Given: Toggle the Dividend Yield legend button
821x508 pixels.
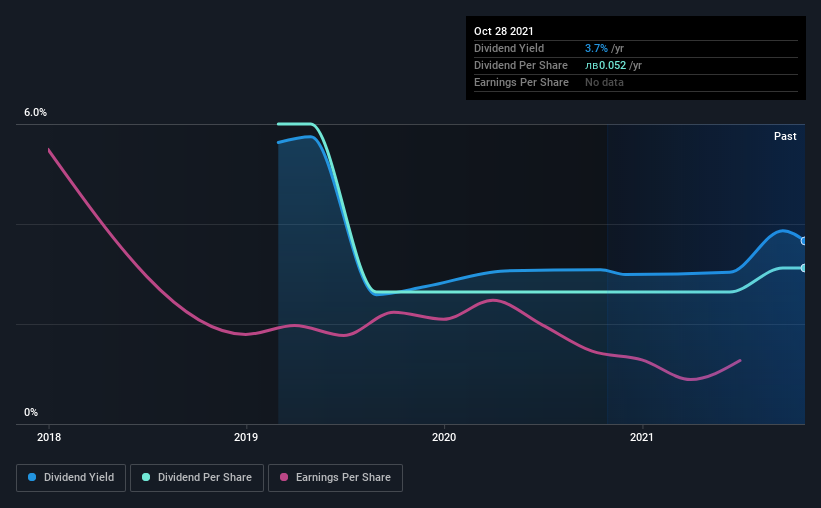Looking at the screenshot, I should click(x=71, y=478).
